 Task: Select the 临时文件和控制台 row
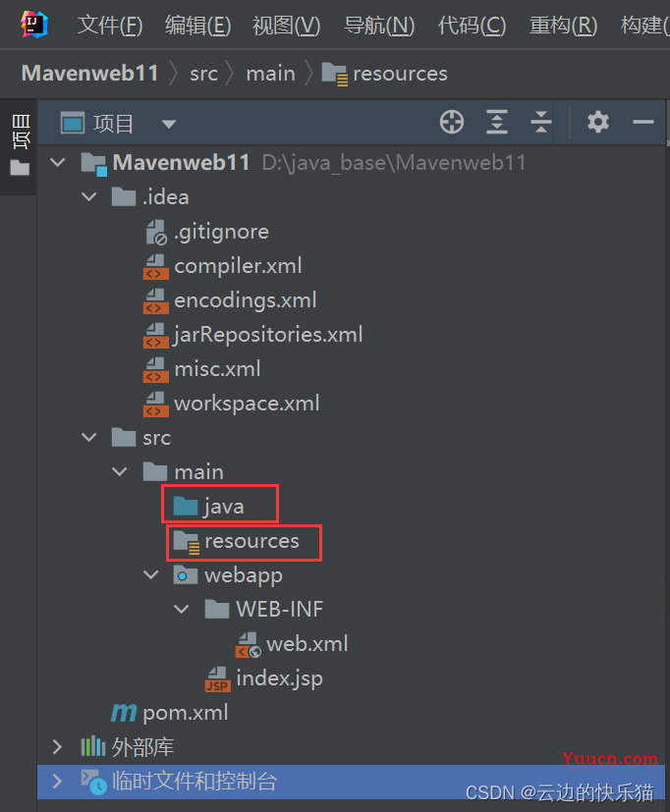pyautogui.click(x=351, y=782)
